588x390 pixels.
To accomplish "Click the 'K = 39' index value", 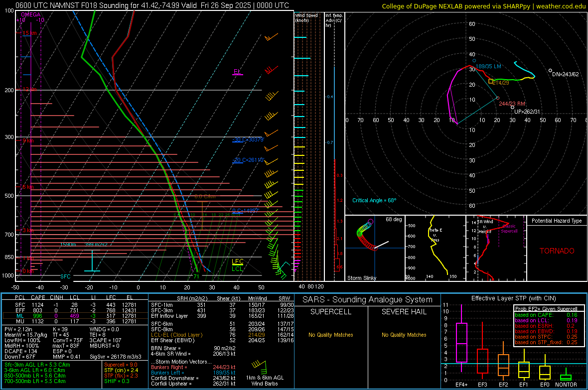I will (x=60, y=329).
